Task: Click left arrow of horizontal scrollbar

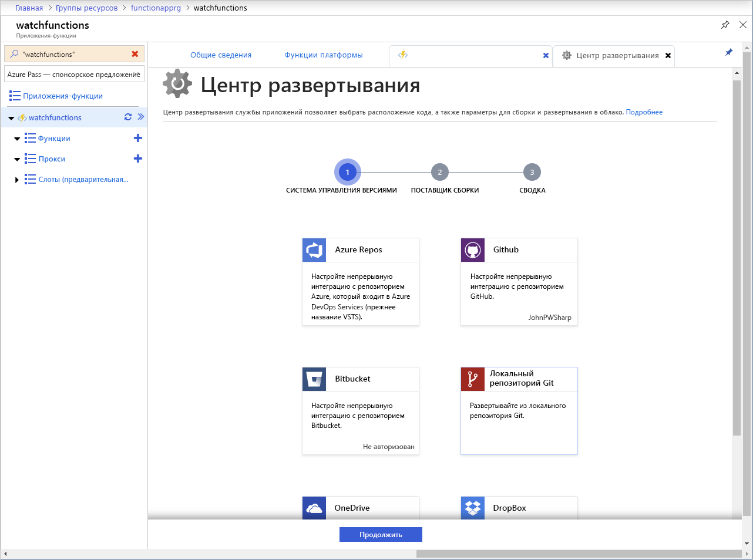Action: tap(5, 554)
